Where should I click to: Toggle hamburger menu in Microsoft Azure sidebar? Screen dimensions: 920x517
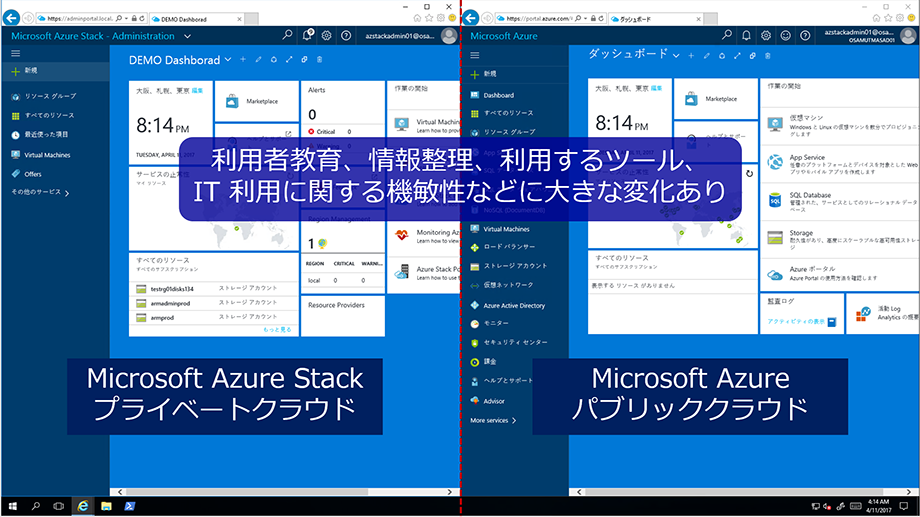tap(475, 55)
